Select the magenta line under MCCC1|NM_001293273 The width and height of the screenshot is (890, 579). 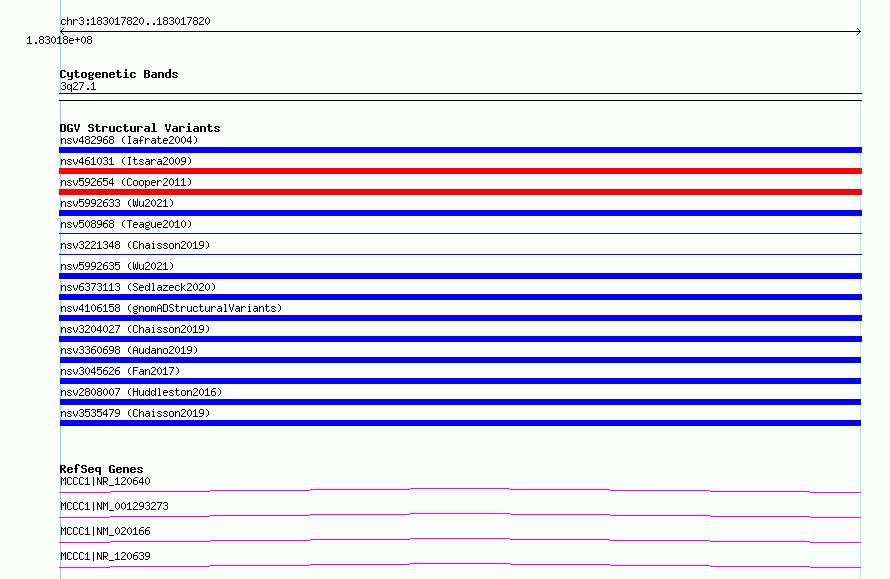click(460, 515)
